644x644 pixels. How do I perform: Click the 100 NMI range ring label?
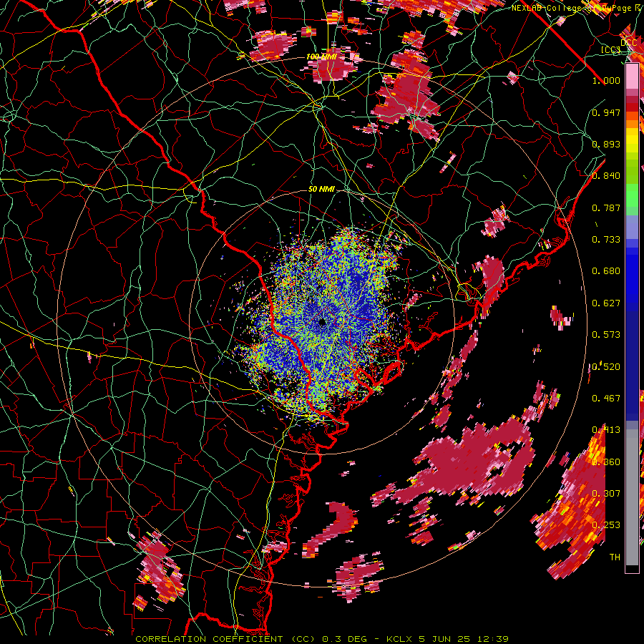pyautogui.click(x=321, y=57)
